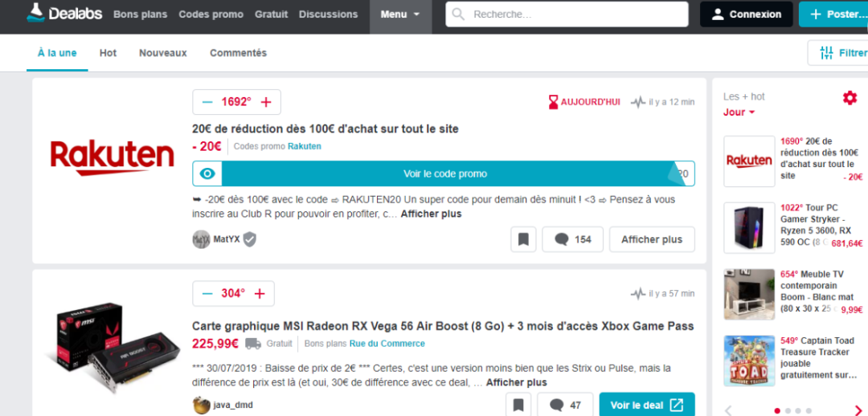Open comments on MSI Radeon deal (47)
The width and height of the screenshot is (868, 416).
565,405
